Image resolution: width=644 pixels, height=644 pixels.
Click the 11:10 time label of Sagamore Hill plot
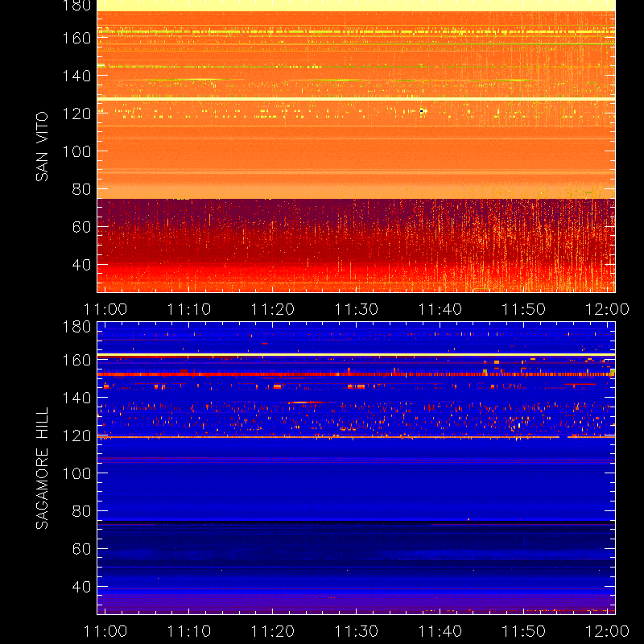point(189,631)
